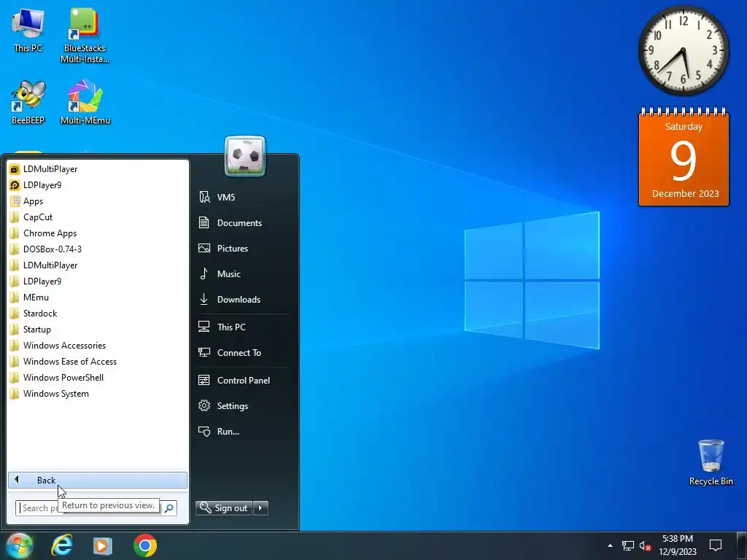Launch Google Chrome from taskbar

(145, 545)
